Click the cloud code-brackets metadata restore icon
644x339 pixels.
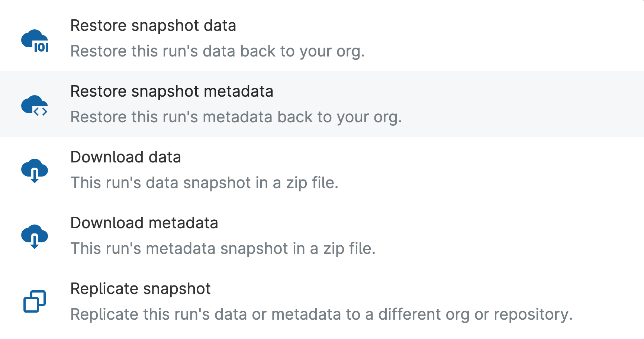click(x=35, y=106)
